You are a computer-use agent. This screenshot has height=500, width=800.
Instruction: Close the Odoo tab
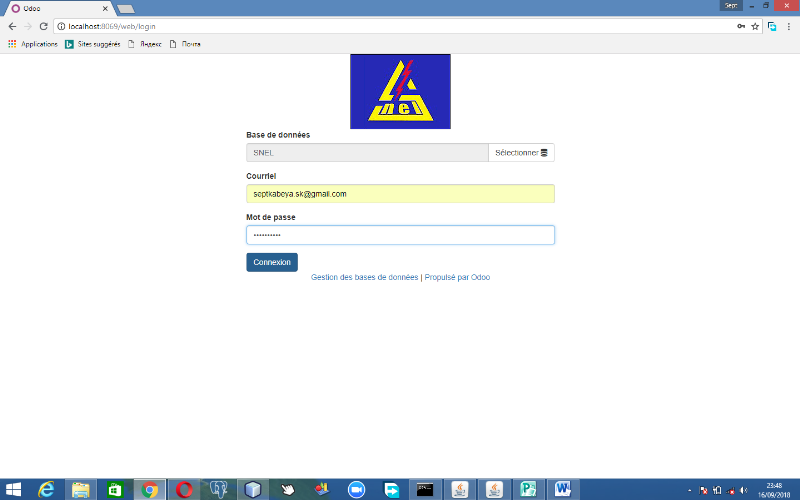[105, 9]
